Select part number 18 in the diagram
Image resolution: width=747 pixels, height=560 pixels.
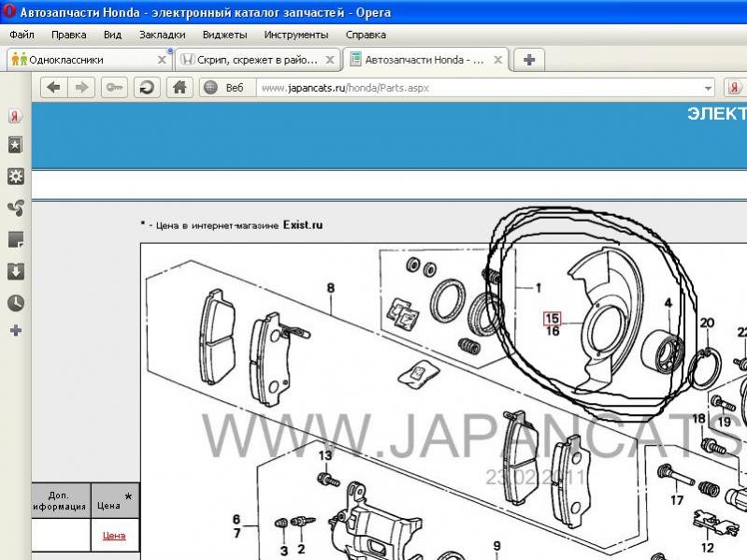click(699, 419)
